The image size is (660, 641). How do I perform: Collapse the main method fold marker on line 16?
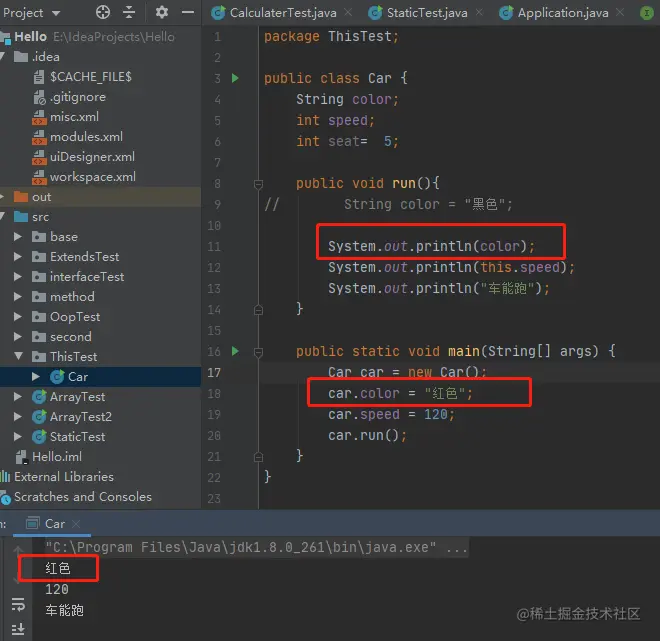pyautogui.click(x=258, y=352)
